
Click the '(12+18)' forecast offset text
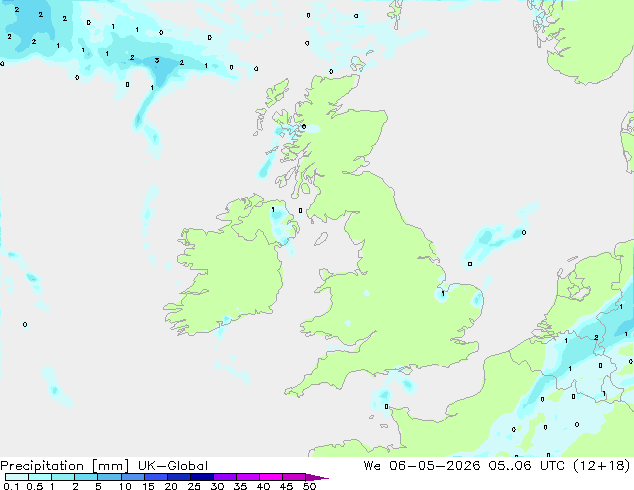coord(602,466)
